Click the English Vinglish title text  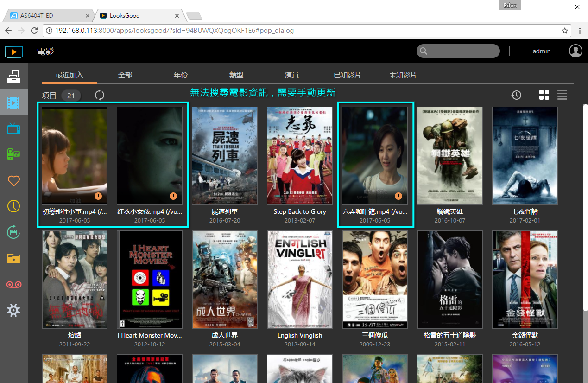coord(300,335)
